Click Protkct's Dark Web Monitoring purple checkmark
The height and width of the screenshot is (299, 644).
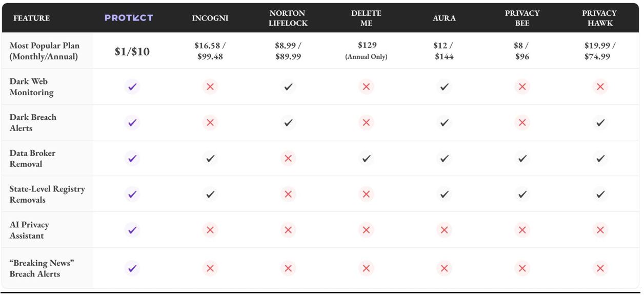point(132,87)
